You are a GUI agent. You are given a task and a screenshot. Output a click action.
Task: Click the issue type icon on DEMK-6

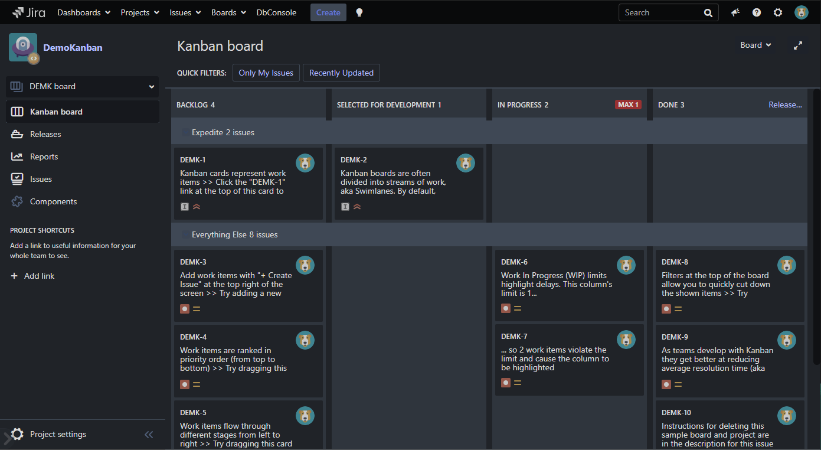[x=505, y=309]
